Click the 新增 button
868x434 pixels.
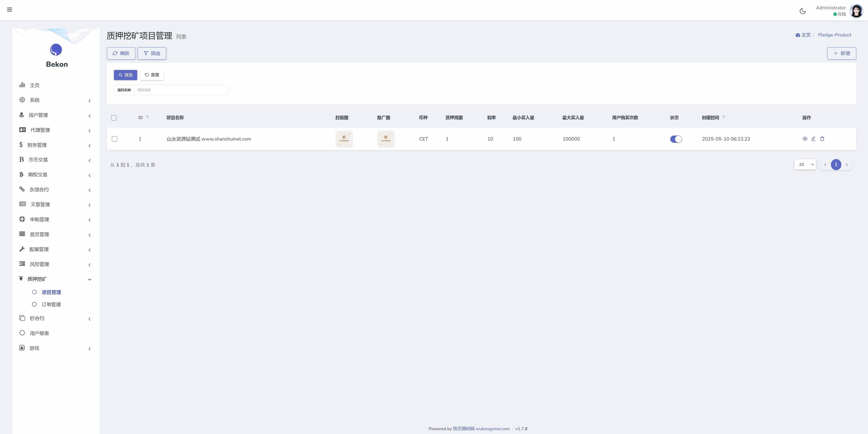pyautogui.click(x=841, y=53)
